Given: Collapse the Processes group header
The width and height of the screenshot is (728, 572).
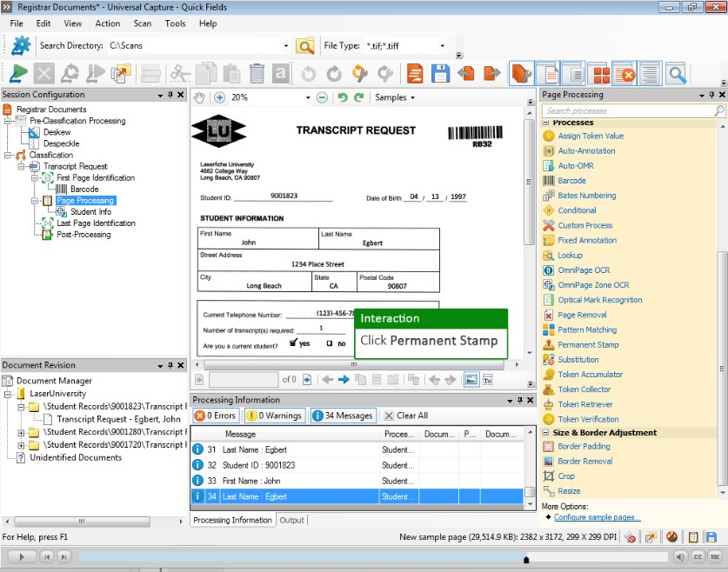Looking at the screenshot, I should click(546, 123).
